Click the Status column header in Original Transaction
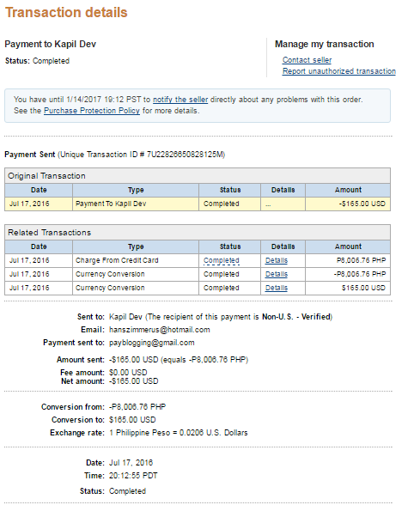Viewport: 420px width, 505px height. pos(230,190)
